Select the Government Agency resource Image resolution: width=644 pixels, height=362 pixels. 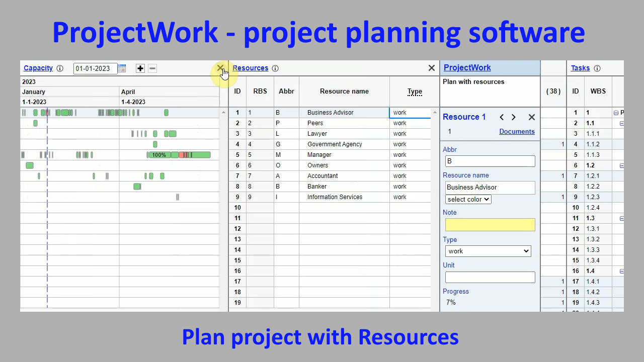pos(335,144)
